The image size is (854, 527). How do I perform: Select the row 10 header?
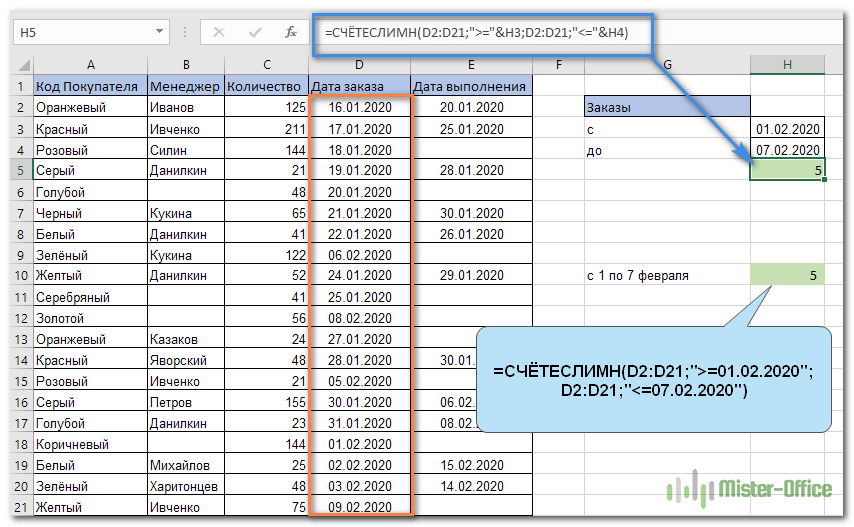[21, 275]
